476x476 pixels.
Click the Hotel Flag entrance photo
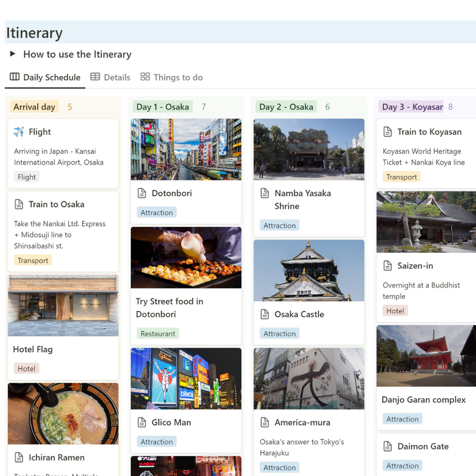tap(63, 306)
